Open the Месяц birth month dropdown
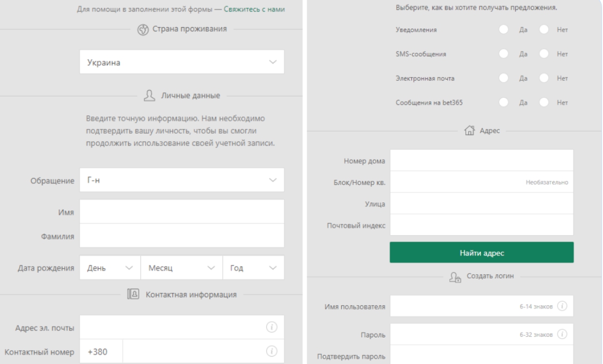The height and width of the screenshot is (364, 603). pyautogui.click(x=181, y=268)
